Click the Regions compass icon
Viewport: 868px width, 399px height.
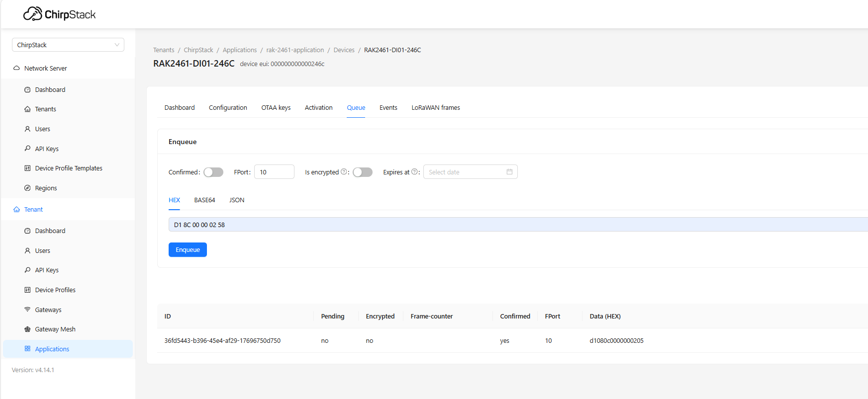click(27, 188)
